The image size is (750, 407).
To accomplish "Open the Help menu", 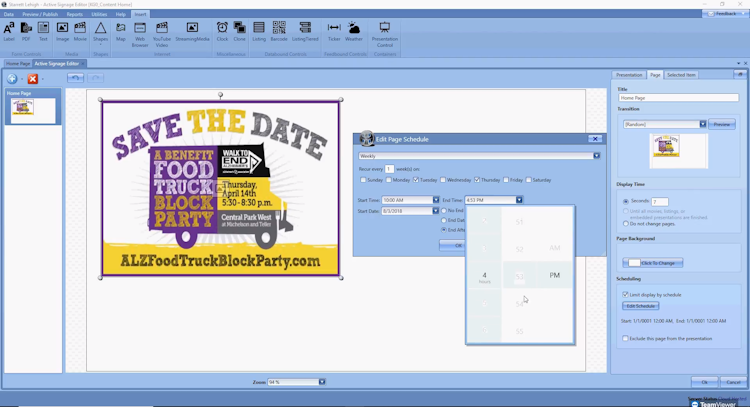I will click(x=121, y=14).
